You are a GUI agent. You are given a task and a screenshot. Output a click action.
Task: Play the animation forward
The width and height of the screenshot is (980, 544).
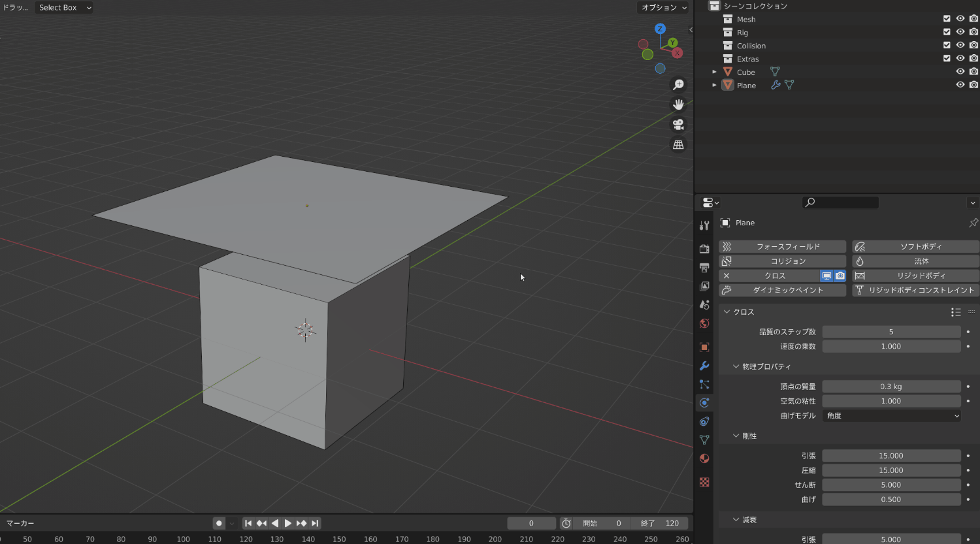[x=288, y=523]
